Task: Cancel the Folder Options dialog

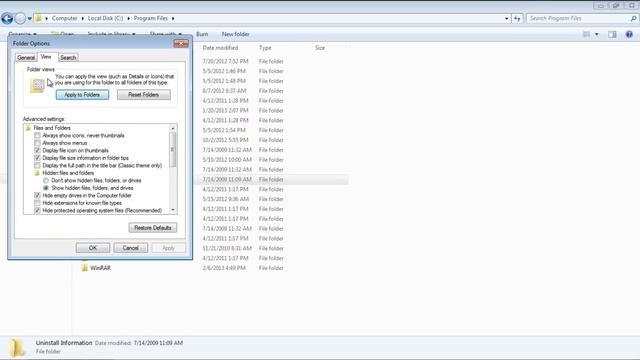Action: [131, 248]
